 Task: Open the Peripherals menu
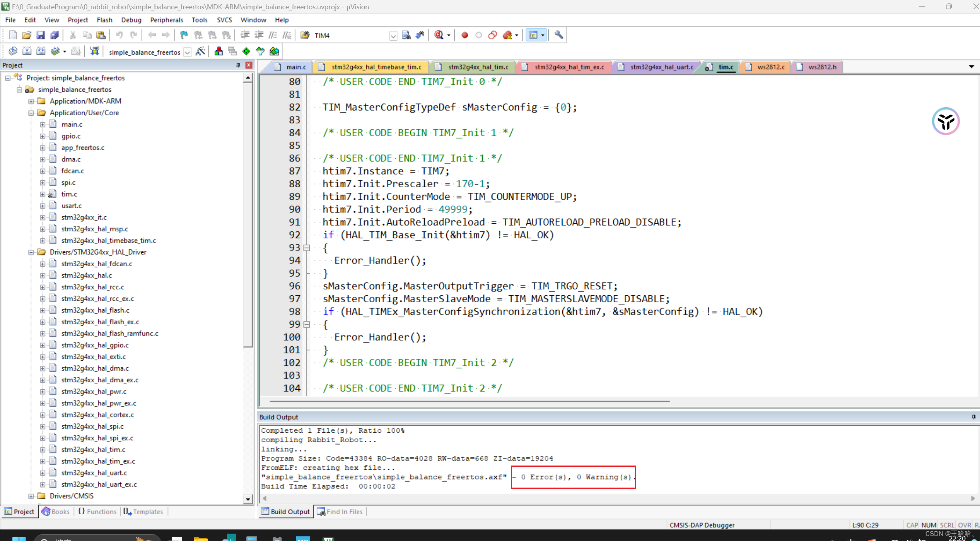[166, 20]
